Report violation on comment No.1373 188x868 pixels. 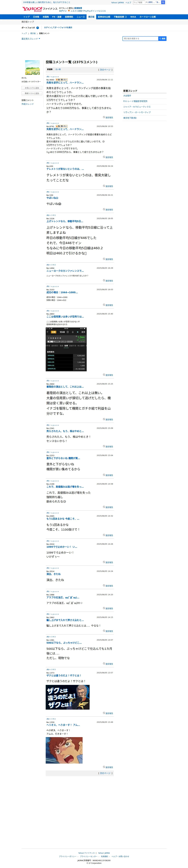click(108, 713)
